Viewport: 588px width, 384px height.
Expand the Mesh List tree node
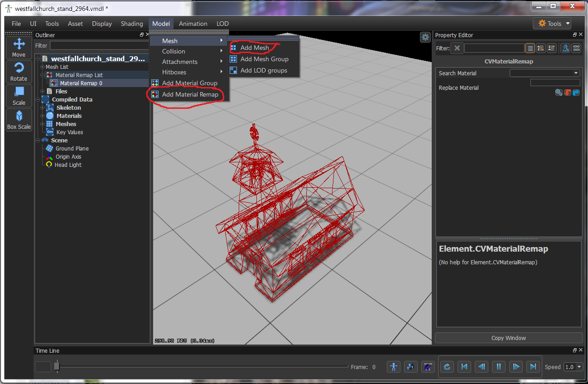tap(42, 67)
